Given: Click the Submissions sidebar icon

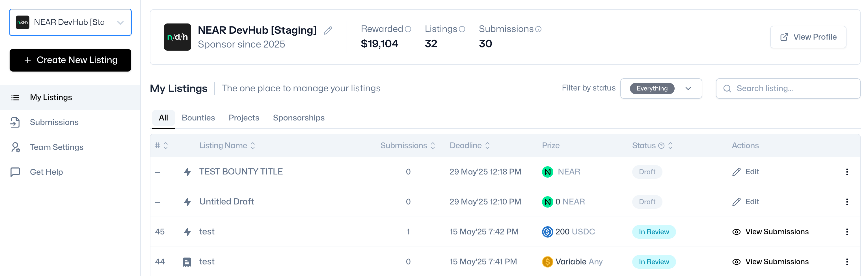Looking at the screenshot, I should click(x=15, y=122).
